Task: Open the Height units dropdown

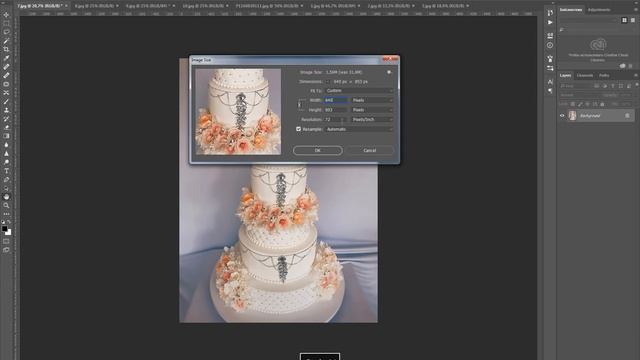Action: coord(372,110)
